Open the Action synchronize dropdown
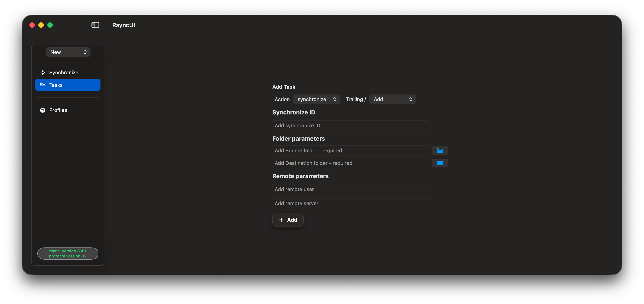Screen dimensions: 644x304 tap(317, 99)
